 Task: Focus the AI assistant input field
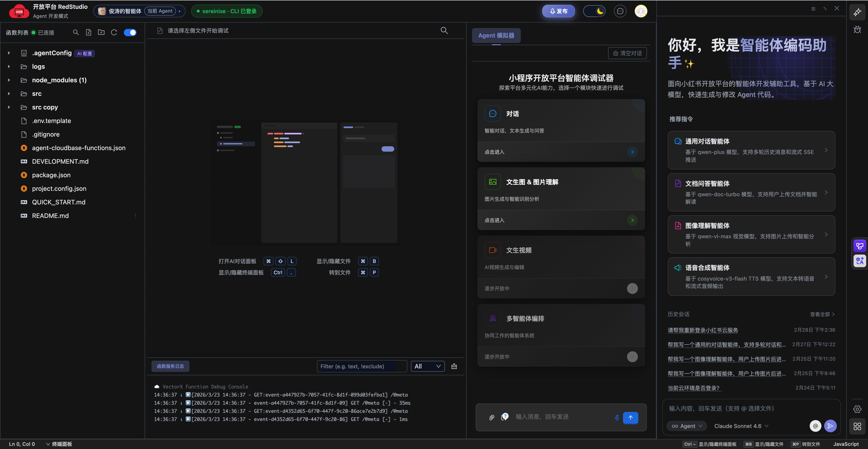pyautogui.click(x=751, y=409)
